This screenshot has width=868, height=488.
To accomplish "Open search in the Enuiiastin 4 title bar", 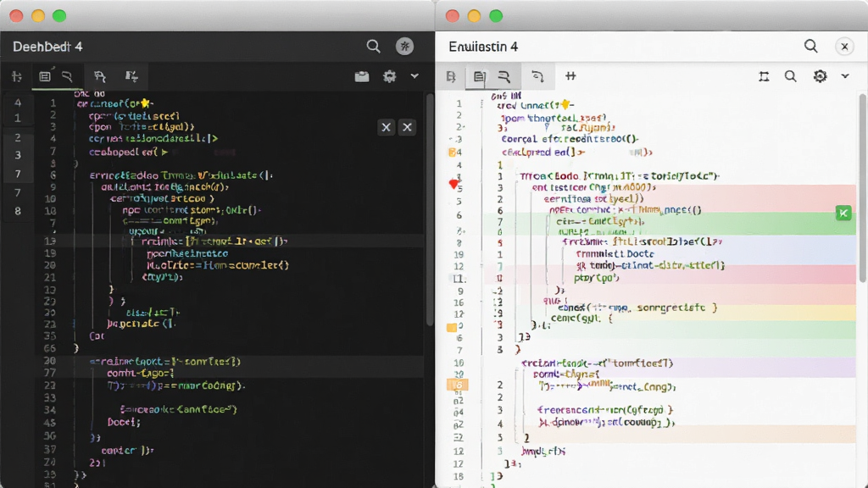I will pyautogui.click(x=811, y=47).
